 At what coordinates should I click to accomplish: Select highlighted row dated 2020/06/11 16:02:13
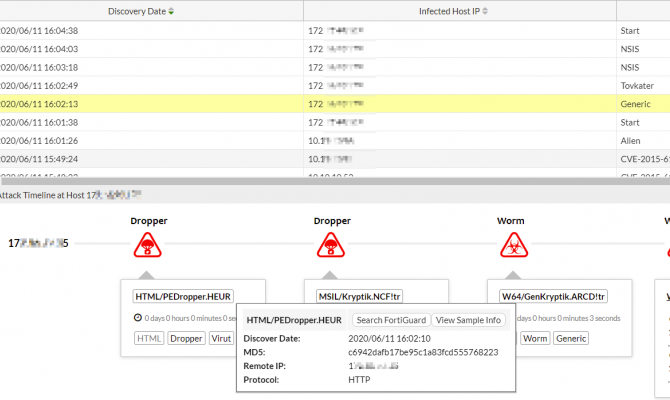(335, 104)
